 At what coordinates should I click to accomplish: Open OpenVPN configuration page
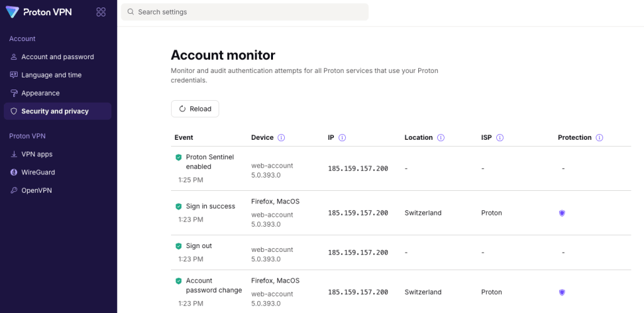coord(57,190)
